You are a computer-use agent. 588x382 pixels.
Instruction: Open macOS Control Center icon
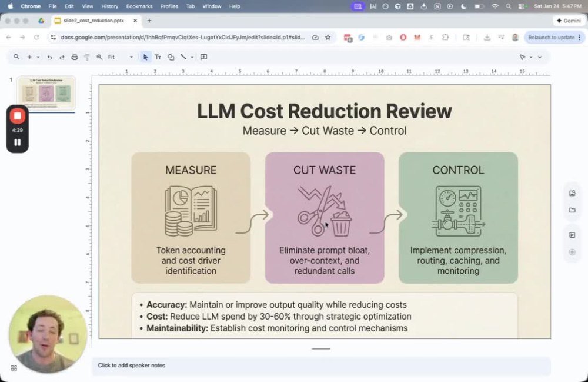click(522, 6)
